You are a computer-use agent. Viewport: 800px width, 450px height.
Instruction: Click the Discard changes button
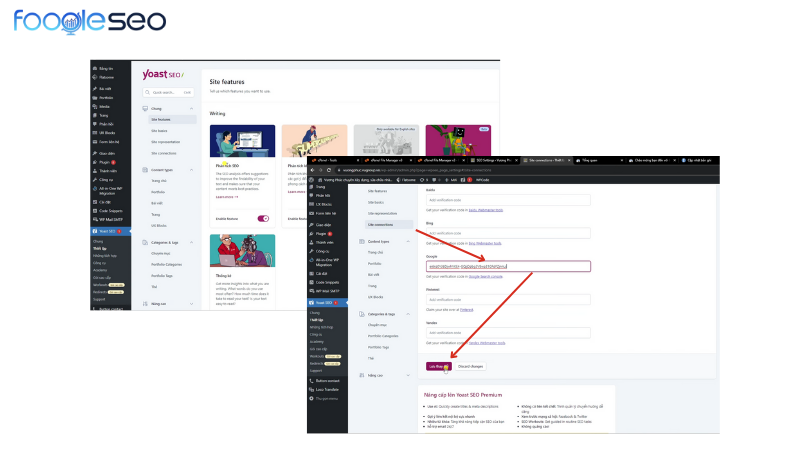click(471, 367)
